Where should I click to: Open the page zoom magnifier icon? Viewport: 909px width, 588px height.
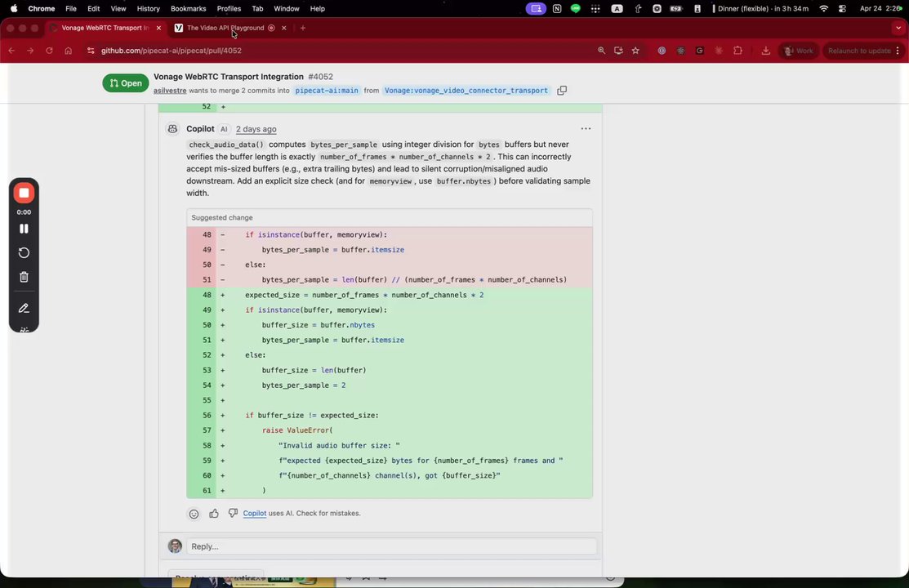coord(601,51)
